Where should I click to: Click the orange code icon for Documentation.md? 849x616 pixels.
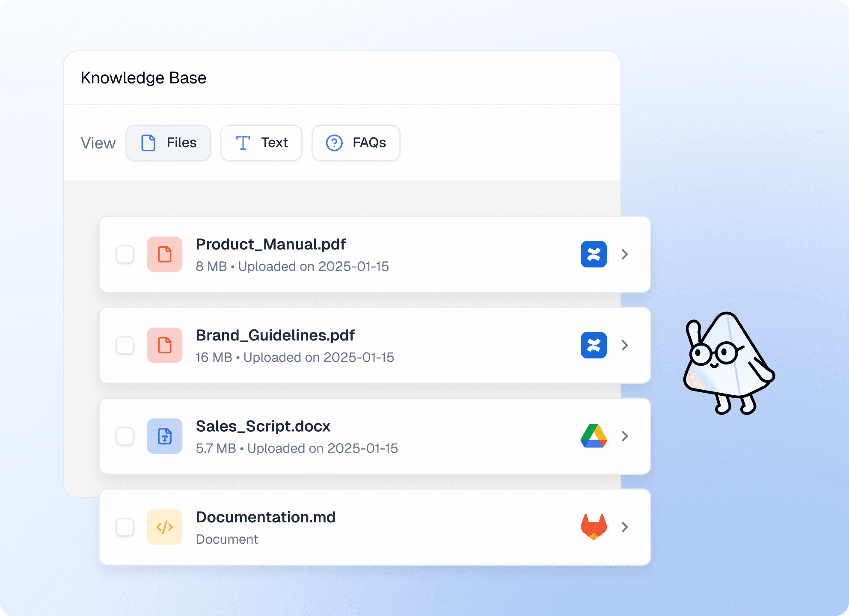tap(165, 527)
